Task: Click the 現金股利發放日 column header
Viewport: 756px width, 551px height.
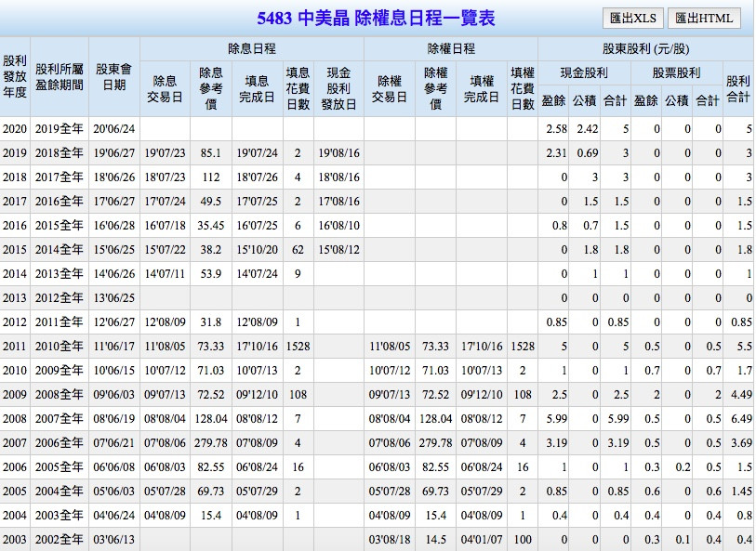Action: 338,88
